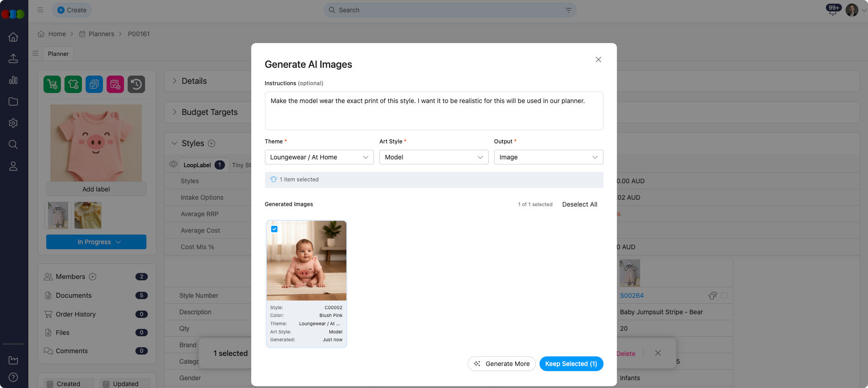Toggle the eye visibility icon beside LoopLabel
Viewport: 868px width, 388px height.
[x=173, y=164]
